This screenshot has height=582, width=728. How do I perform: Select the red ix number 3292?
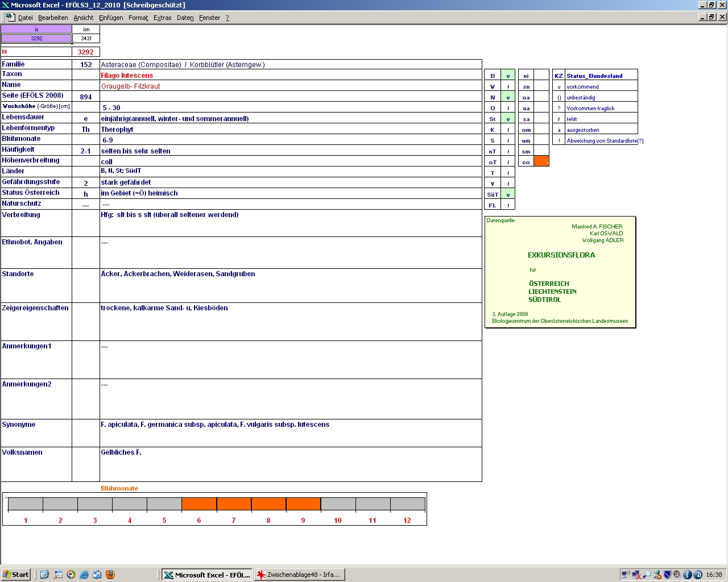pos(86,52)
